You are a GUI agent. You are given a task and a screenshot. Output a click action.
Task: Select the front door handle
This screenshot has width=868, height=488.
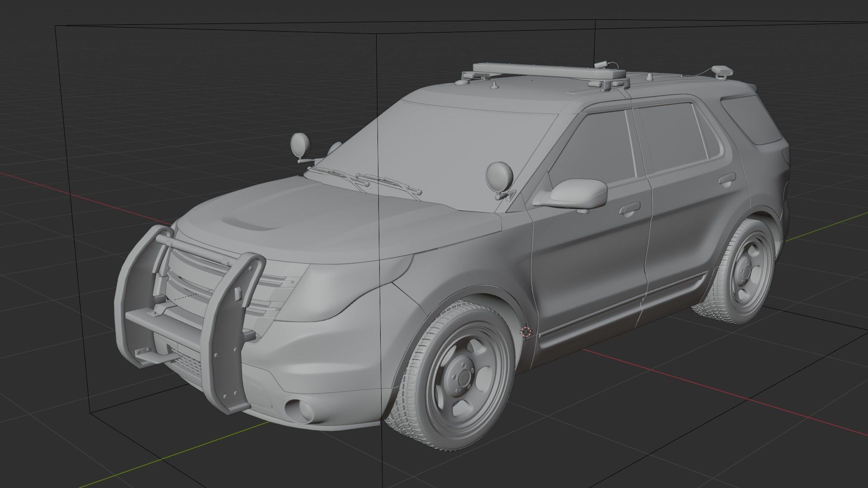coord(630,209)
